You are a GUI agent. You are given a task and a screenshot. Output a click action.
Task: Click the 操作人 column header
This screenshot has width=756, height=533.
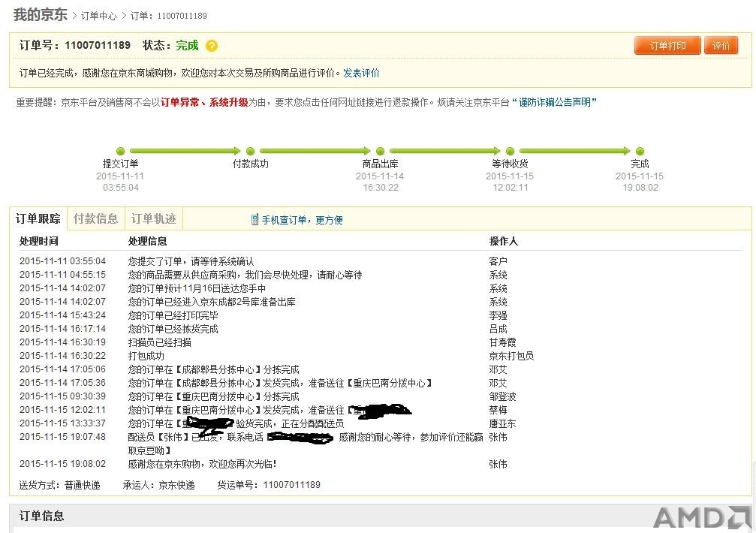coord(503,241)
